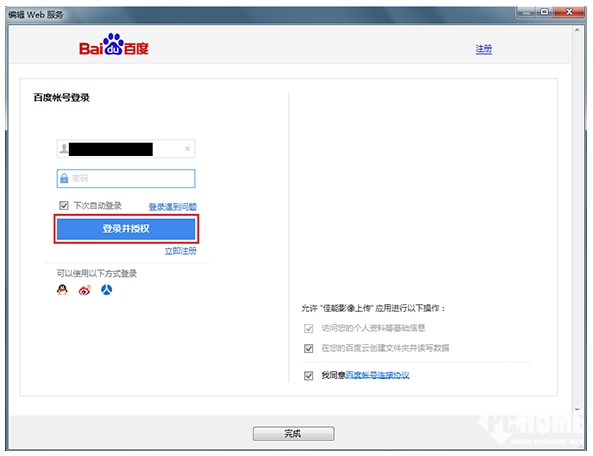The image size is (593, 456).
Task: Focus the password input field
Action: pyautogui.click(x=126, y=178)
